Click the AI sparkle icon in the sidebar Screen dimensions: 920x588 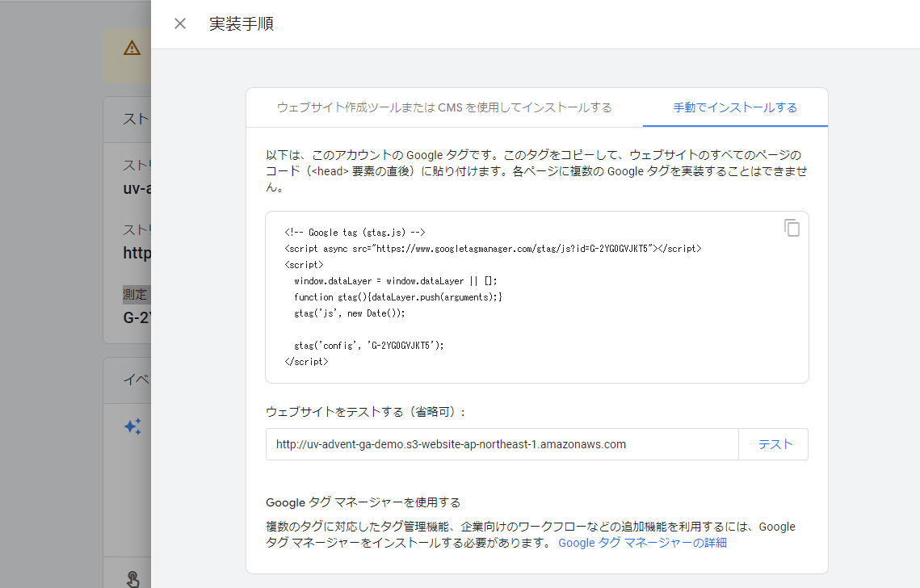click(x=132, y=426)
